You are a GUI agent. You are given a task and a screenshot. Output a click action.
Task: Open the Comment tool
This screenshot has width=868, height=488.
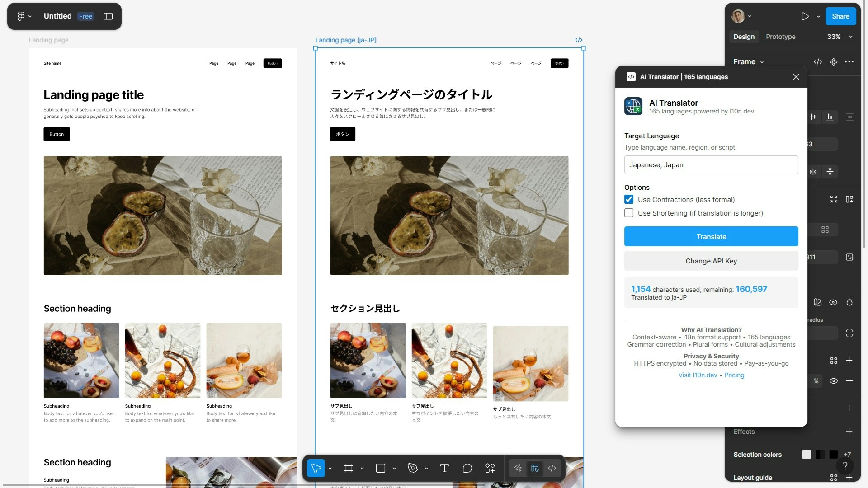(x=467, y=468)
